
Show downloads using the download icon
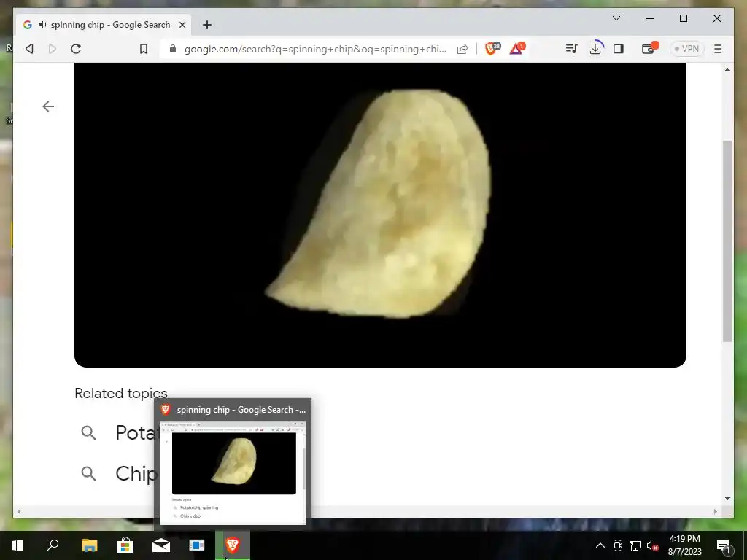pos(595,49)
